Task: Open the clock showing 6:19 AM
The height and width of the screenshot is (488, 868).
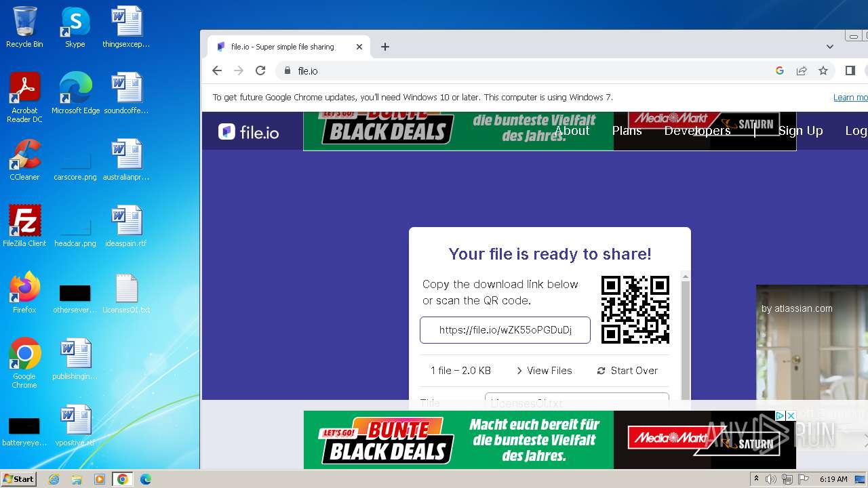Action: 833,479
